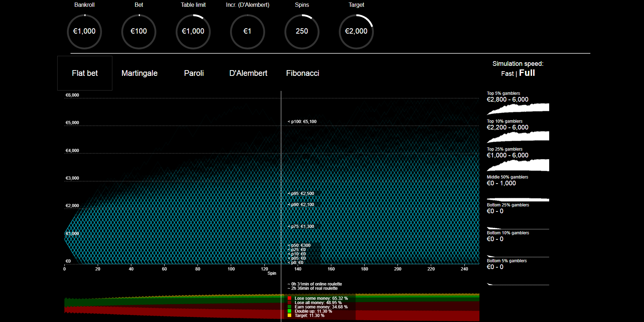
Task: Open the D'Alembert strategy tab
Action: pyautogui.click(x=248, y=73)
